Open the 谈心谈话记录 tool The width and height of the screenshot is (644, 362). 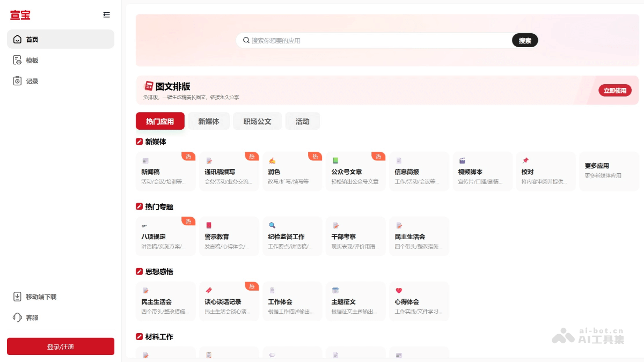(x=229, y=301)
